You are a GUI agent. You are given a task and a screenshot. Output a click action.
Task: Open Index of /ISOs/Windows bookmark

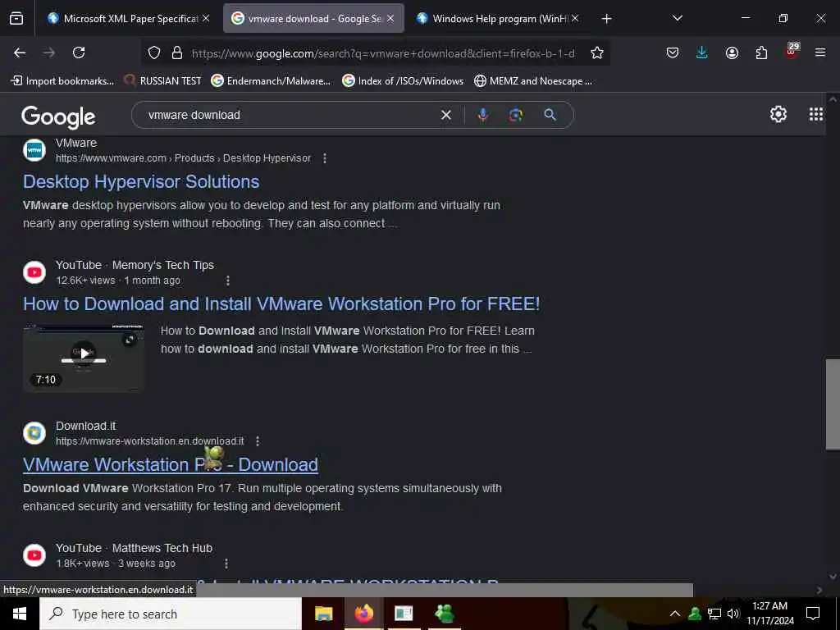[x=403, y=81]
